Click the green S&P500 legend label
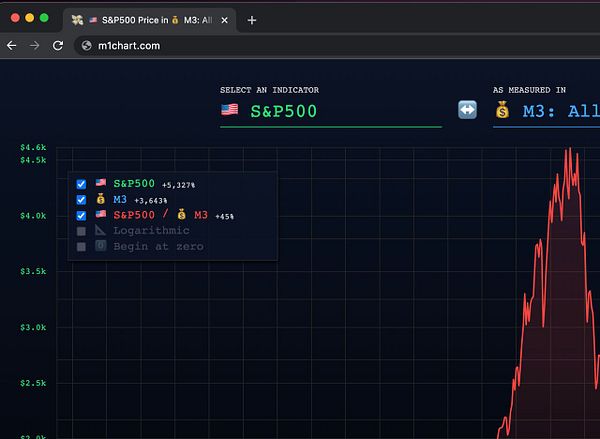 134,184
